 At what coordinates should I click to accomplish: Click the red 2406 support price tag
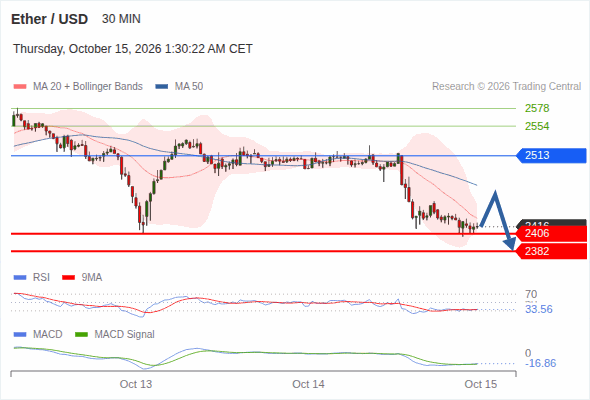[551, 234]
